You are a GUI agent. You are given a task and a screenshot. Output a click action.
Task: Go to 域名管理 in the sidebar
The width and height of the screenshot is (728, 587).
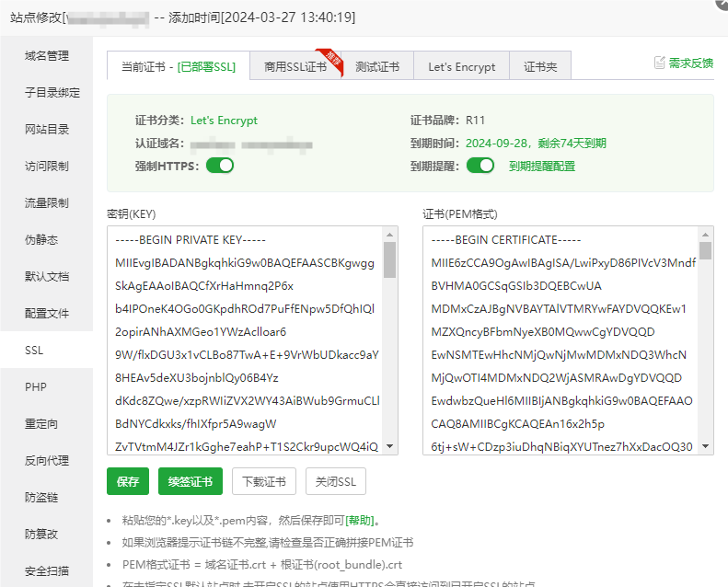tap(47, 56)
